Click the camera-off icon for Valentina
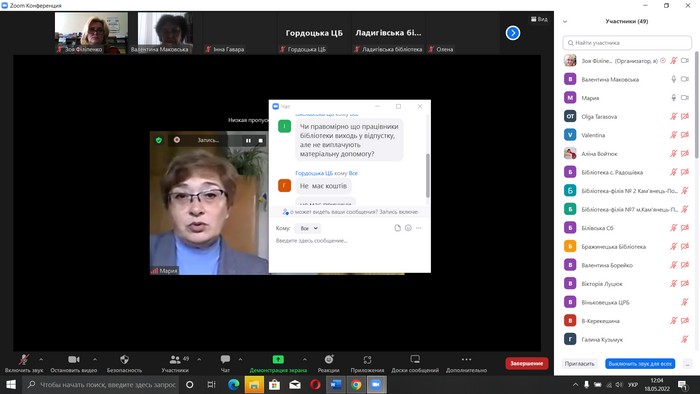The height and width of the screenshot is (394, 700). [x=685, y=135]
